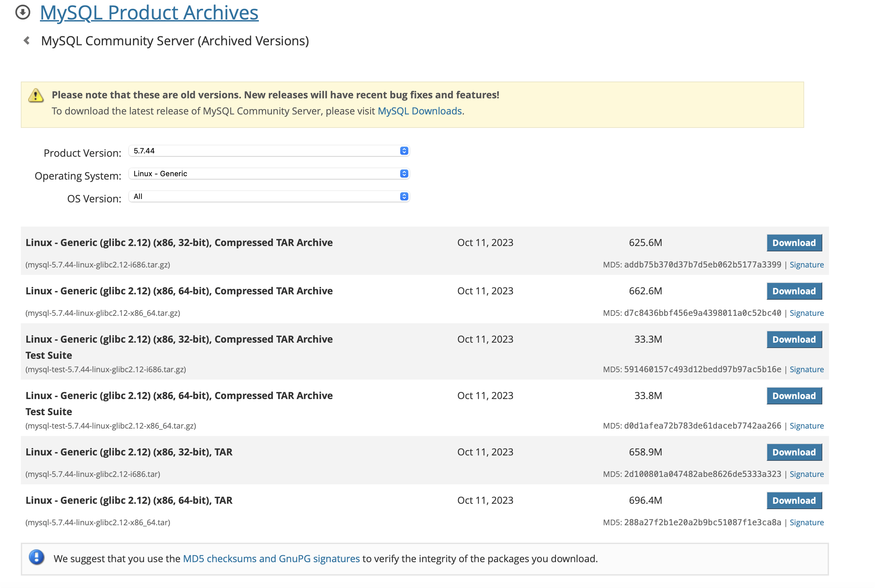
Task: Click the 33.8M file size
Action: tap(648, 396)
